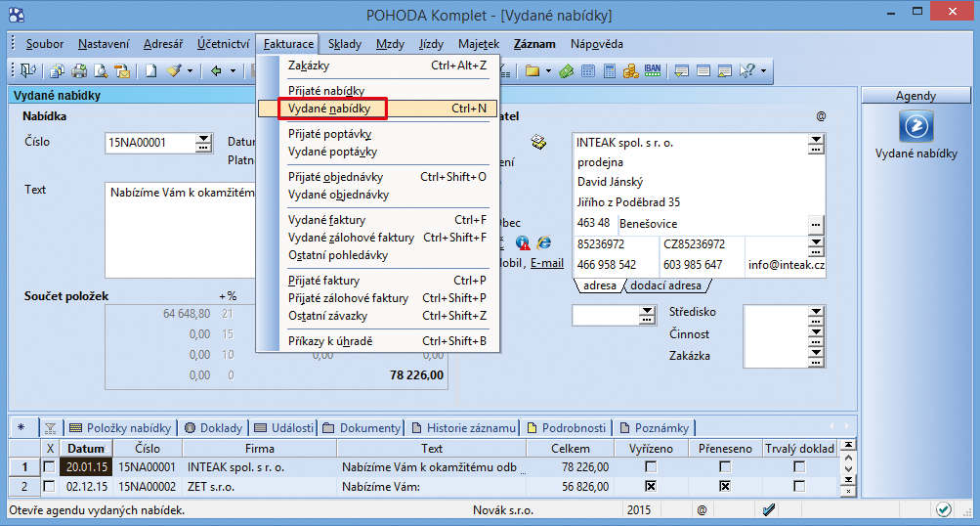
Task: Toggle Trvalý doklad checkbox for INTEAK row
Action: [798, 466]
